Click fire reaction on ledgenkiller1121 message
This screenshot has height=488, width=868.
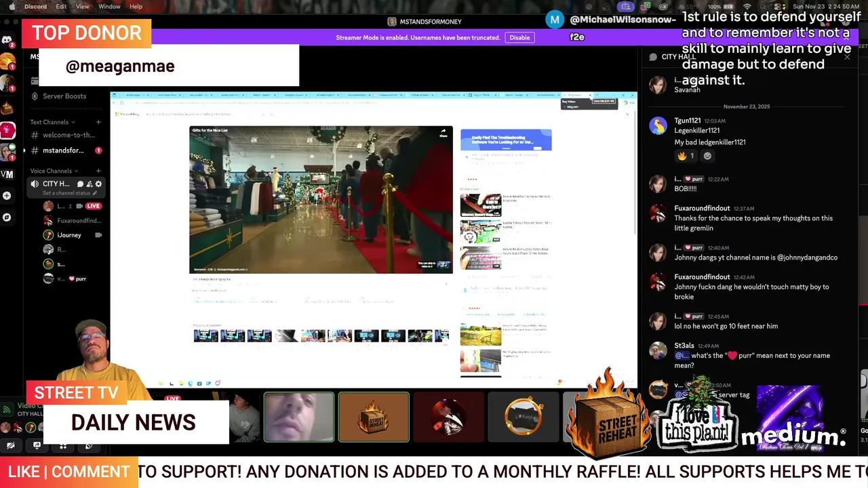[686, 156]
